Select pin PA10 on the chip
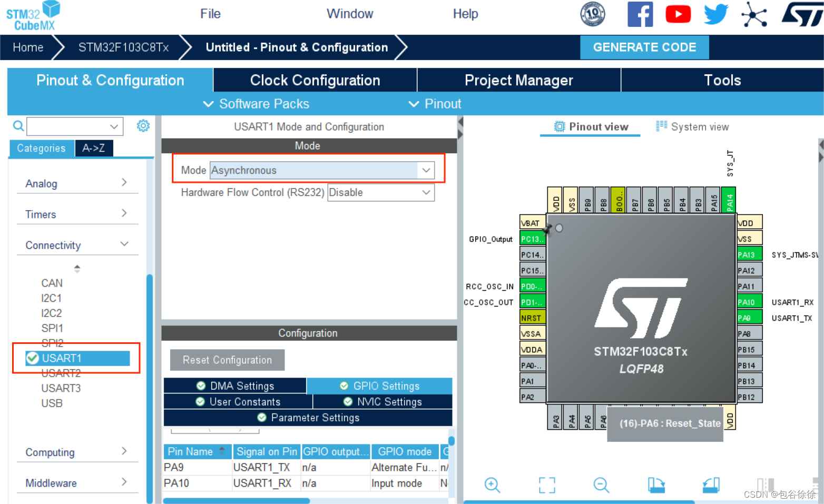Image resolution: width=824 pixels, height=504 pixels. click(x=749, y=302)
